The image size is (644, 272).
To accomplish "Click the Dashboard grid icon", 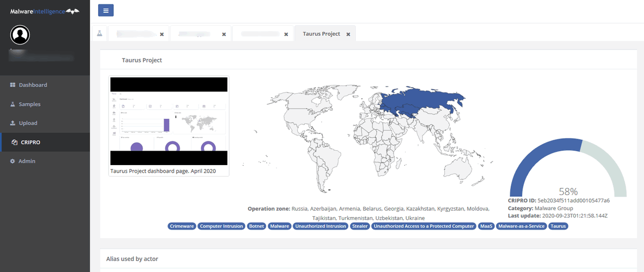I will point(13,85).
